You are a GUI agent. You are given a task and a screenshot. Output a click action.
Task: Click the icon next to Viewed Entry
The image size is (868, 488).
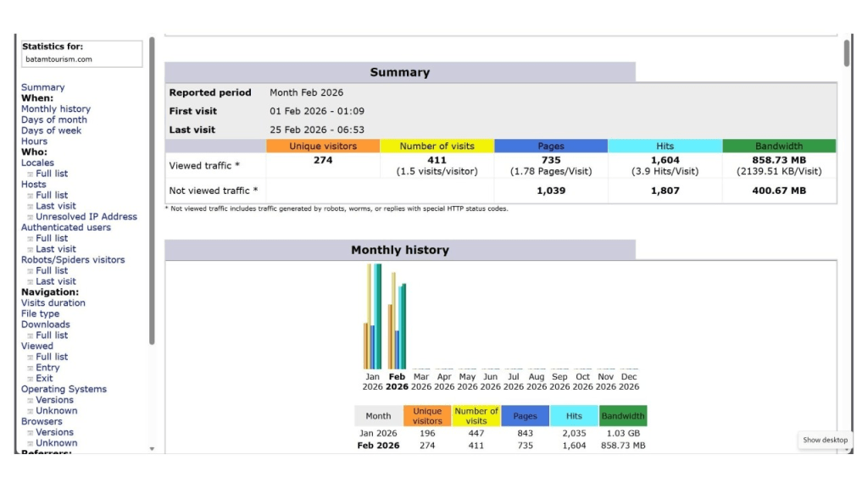(31, 368)
